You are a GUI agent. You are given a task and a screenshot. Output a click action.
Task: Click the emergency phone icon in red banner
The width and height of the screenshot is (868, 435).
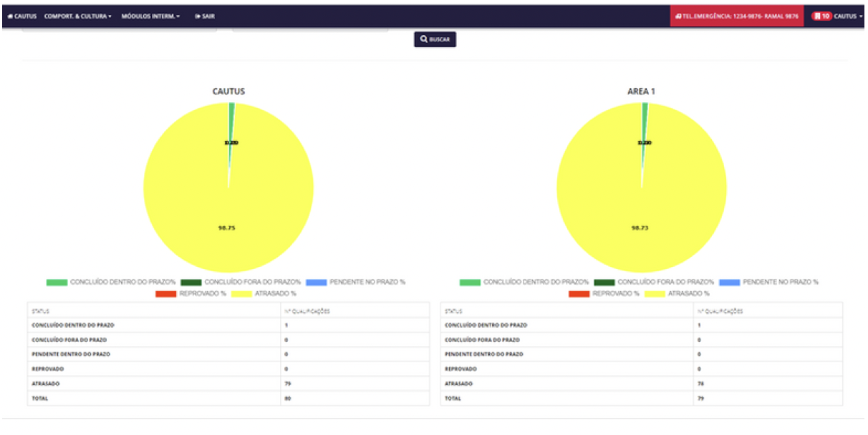(677, 16)
